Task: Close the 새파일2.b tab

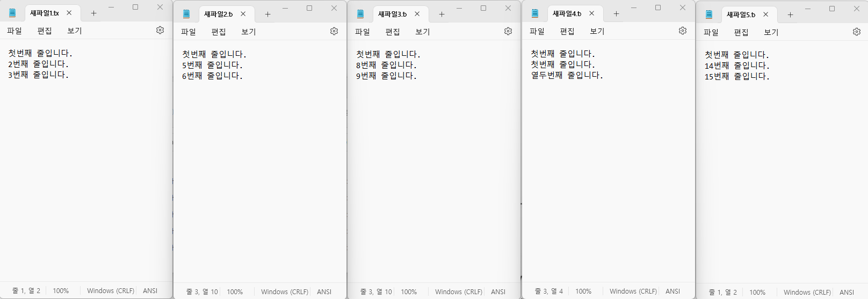Action: (243, 14)
